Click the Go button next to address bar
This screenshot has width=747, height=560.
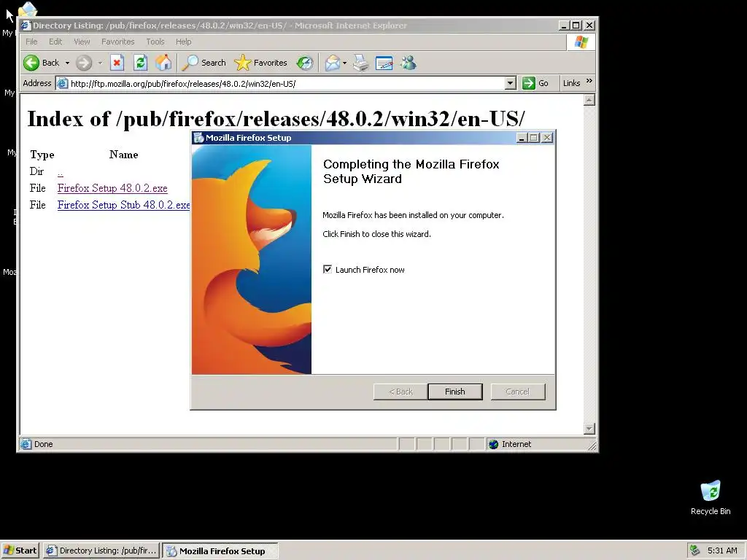[x=535, y=83]
